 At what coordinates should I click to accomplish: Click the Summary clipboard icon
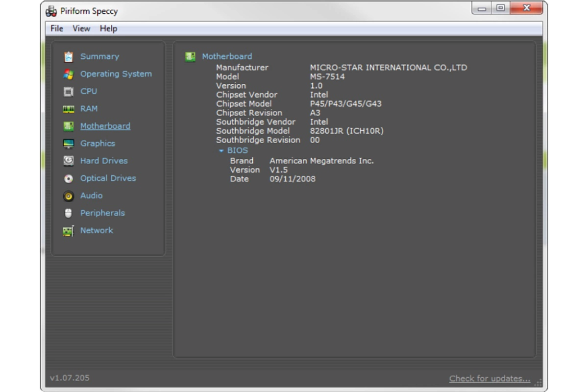pyautogui.click(x=69, y=57)
